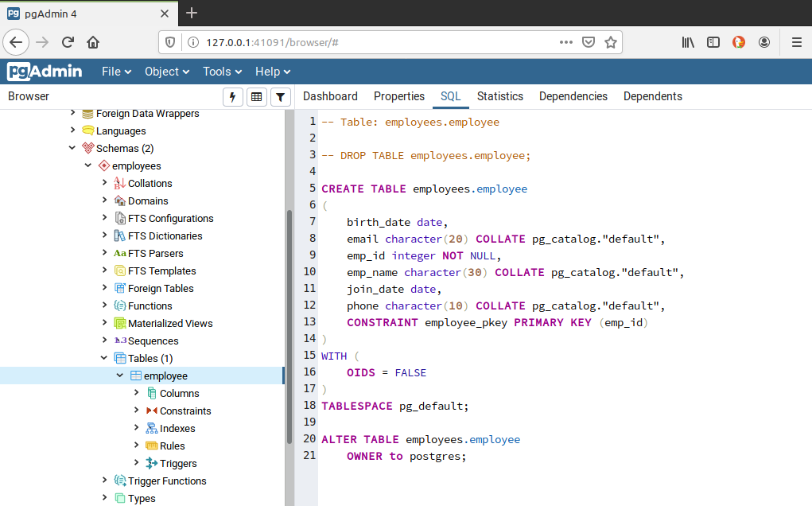Select the Materialized Views icon
Image resolution: width=812 pixels, height=506 pixels.
[121, 323]
